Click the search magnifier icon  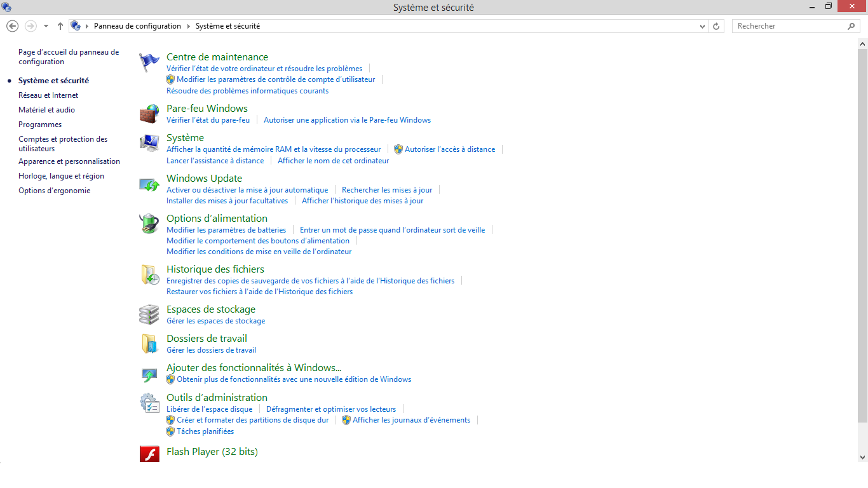coord(851,26)
